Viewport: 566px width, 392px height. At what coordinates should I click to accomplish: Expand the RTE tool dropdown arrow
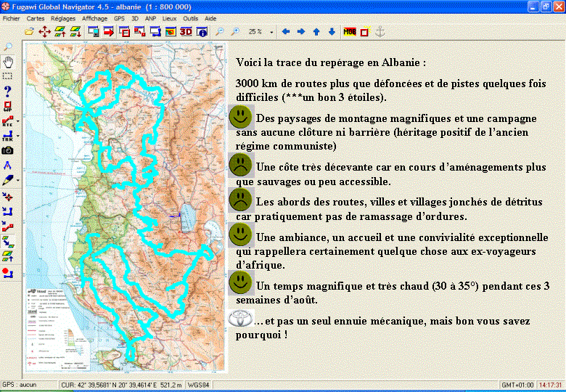tap(17, 121)
